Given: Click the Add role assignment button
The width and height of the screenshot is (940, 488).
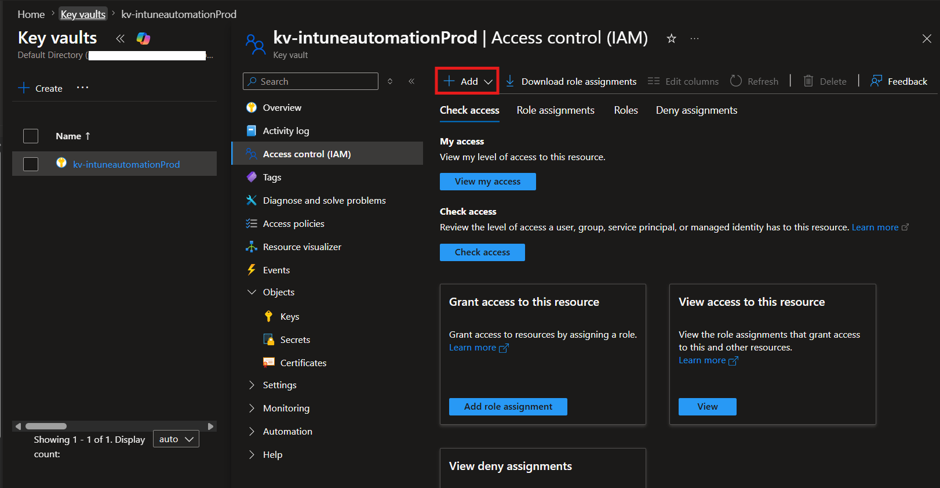Looking at the screenshot, I should tap(508, 406).
